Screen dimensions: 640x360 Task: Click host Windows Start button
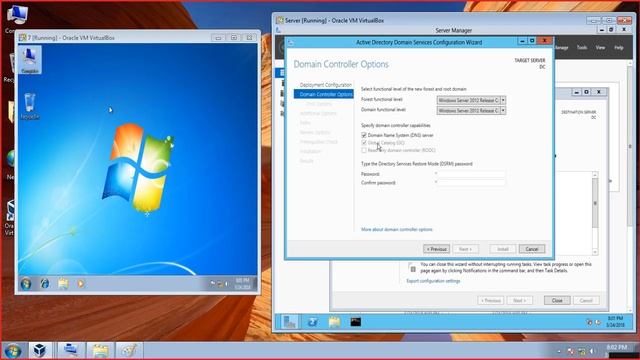[x=13, y=351]
